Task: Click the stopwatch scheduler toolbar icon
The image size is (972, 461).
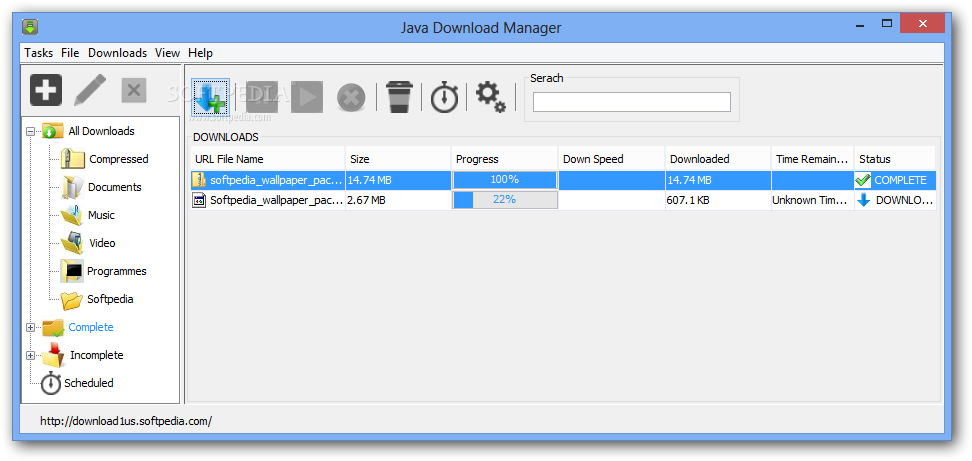Action: tap(444, 97)
